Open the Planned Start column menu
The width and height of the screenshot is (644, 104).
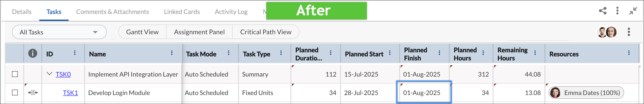[x=390, y=53]
